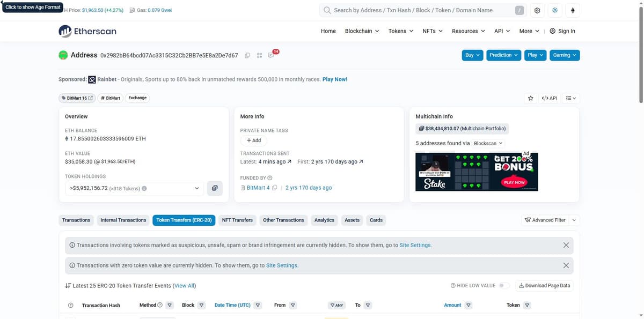Expand the Blockchain nav menu

362,31
